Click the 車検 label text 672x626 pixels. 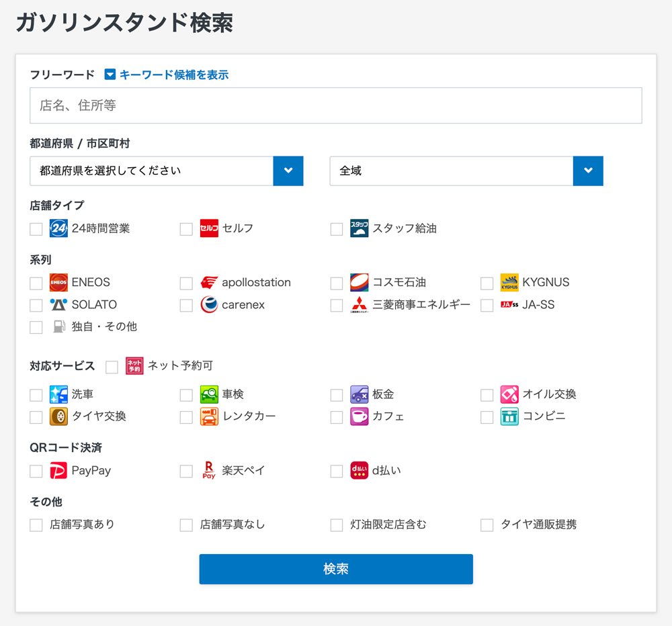tap(233, 394)
